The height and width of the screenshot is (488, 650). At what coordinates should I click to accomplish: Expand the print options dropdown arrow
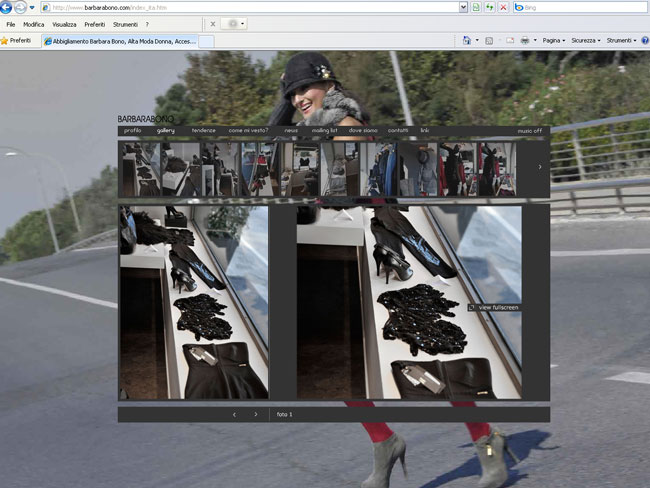535,40
